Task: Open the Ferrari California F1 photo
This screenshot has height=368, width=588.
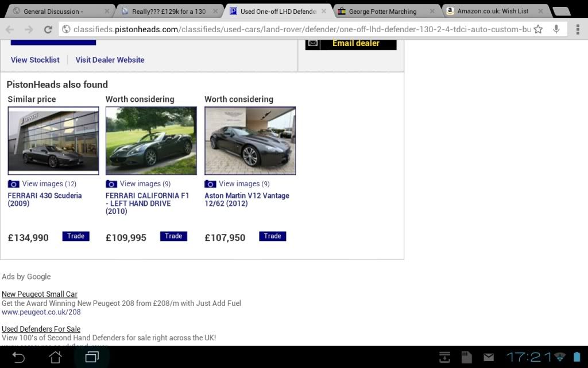Action: coord(151,140)
